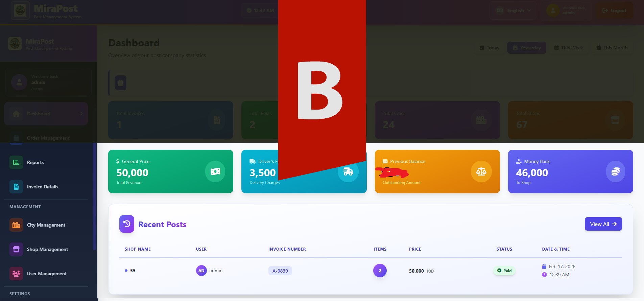
Task: Click the Money Back value 46,000
Action: [x=532, y=173]
